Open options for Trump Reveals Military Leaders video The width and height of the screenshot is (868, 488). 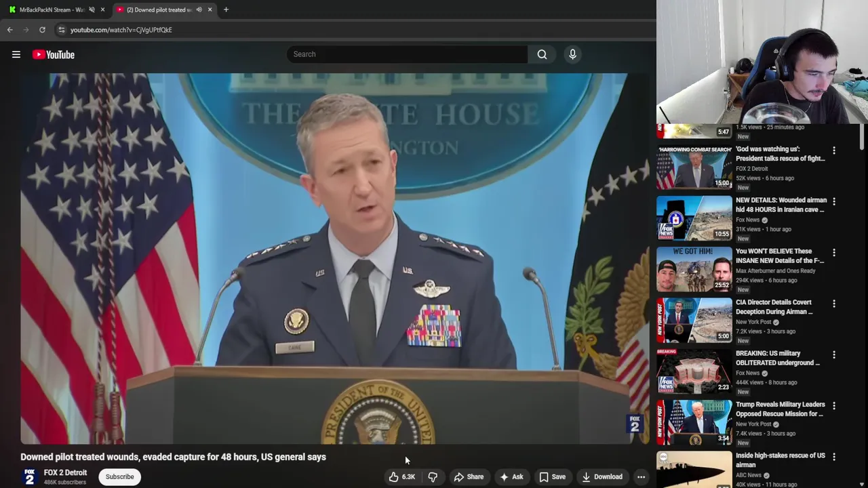834,406
